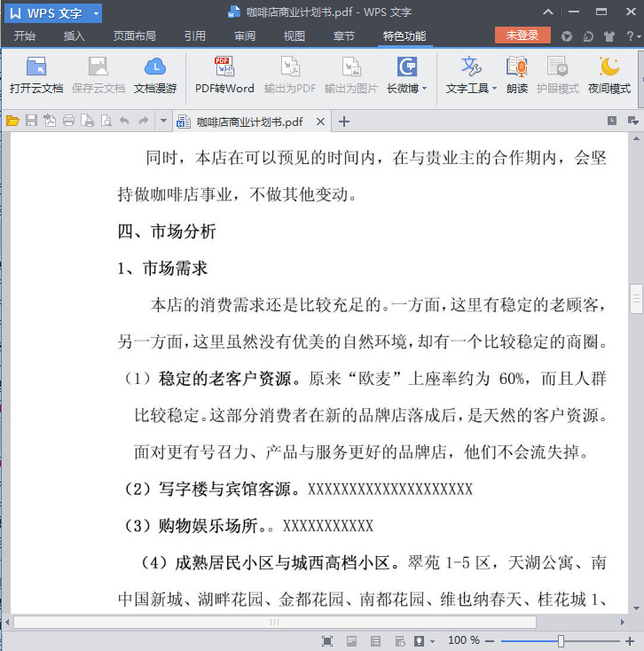Click the horizontal scrollbar thumb
The image size is (644, 651).
pyautogui.click(x=275, y=622)
